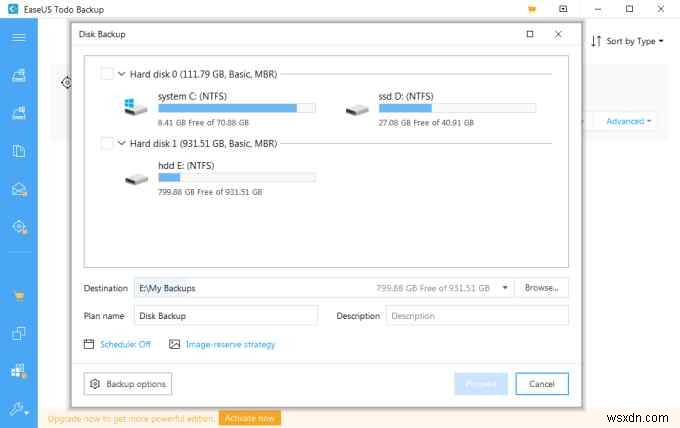Image resolution: width=680 pixels, height=428 pixels.
Task: Click the Sort by Type arrows icon
Action: point(596,41)
